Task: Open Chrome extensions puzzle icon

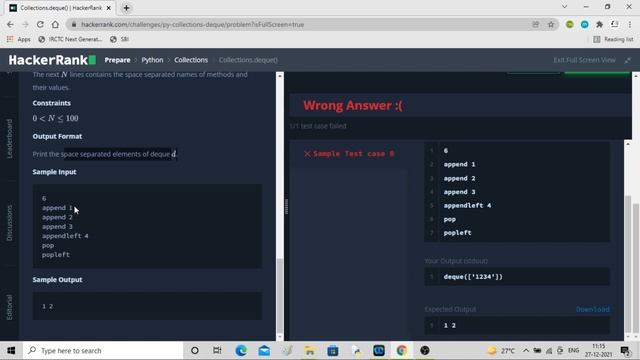Action: point(599,24)
